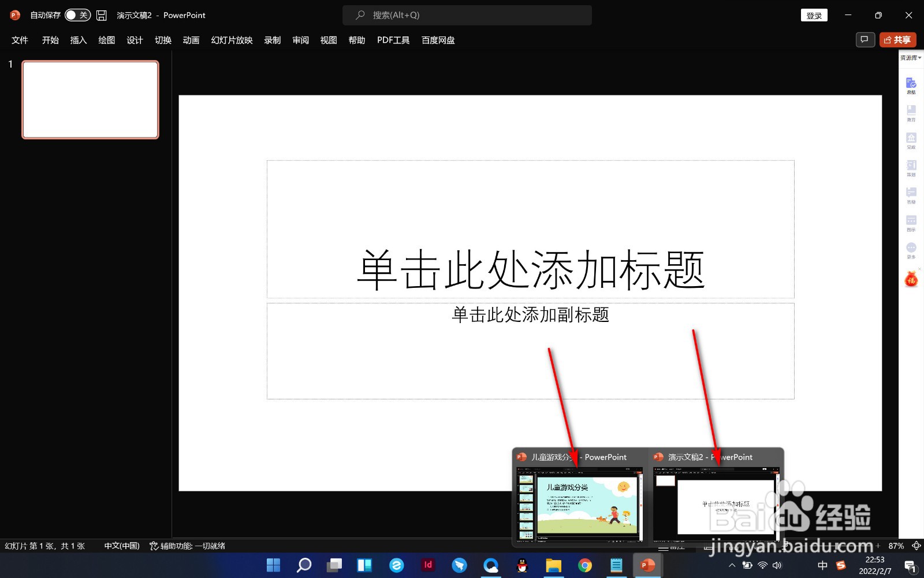The width and height of the screenshot is (924, 578).
Task: Click the 中文(中国) language indicator
Action: click(x=122, y=546)
